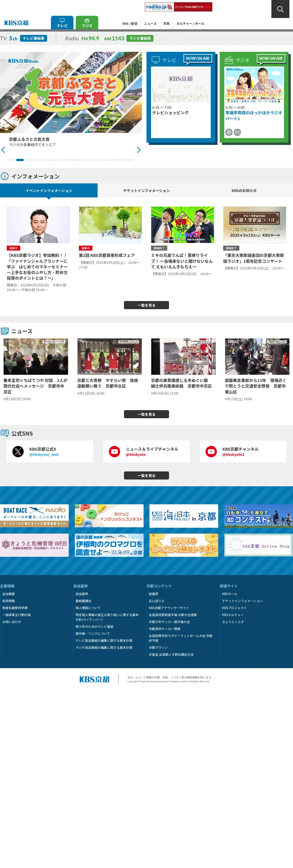Open the 京都マラソン footer link

coord(158,648)
